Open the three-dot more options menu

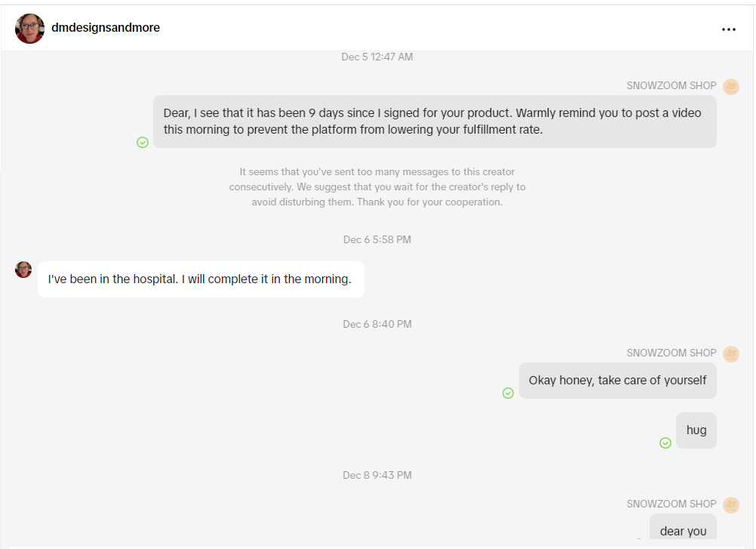(x=729, y=29)
